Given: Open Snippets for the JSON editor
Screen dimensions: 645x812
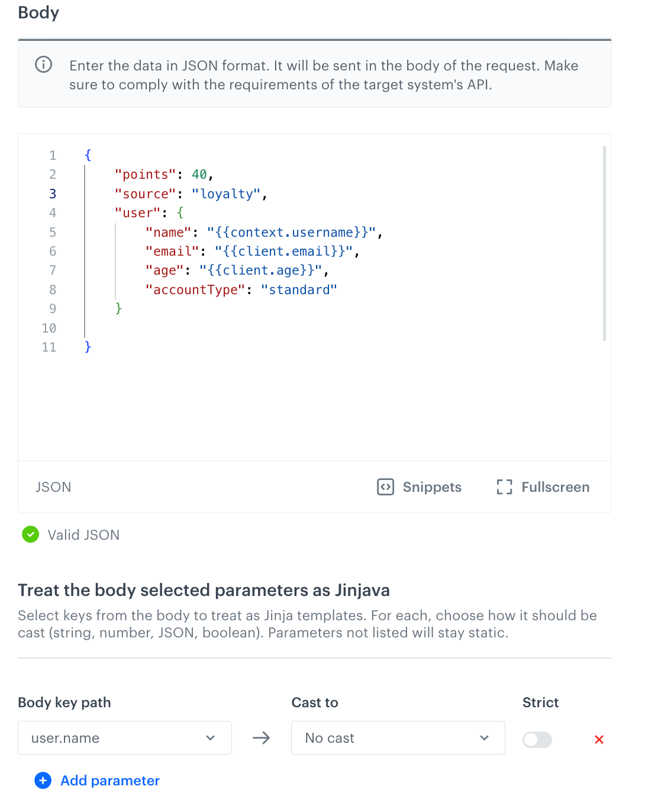Looking at the screenshot, I should pos(431,487).
